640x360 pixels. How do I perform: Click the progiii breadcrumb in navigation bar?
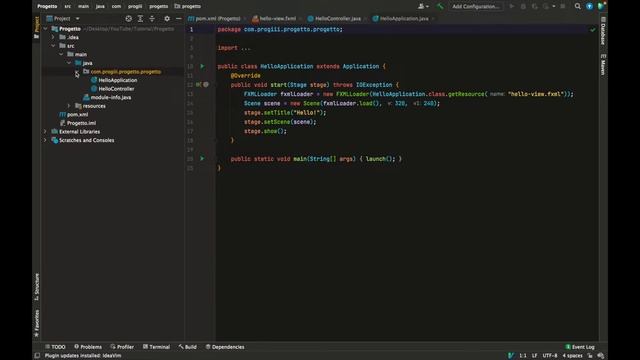[135, 6]
